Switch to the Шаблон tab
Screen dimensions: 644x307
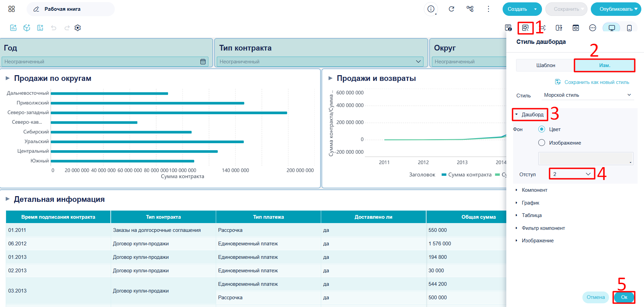[545, 65]
